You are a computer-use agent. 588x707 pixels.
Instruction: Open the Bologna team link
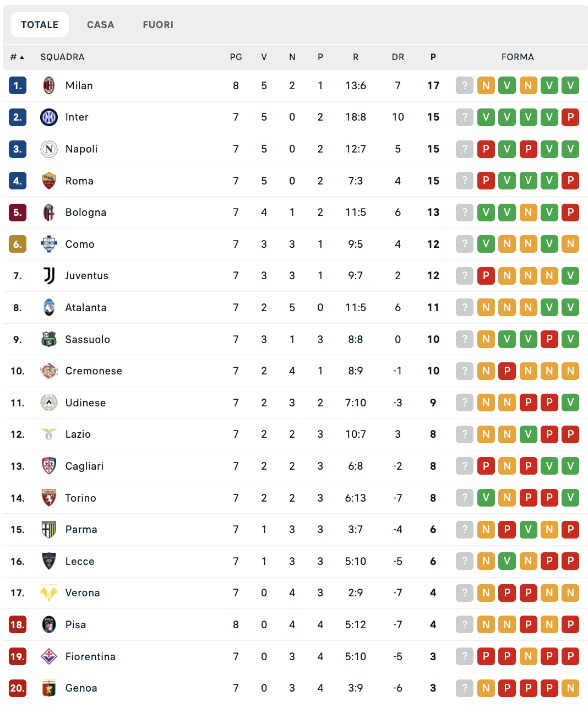pos(85,213)
